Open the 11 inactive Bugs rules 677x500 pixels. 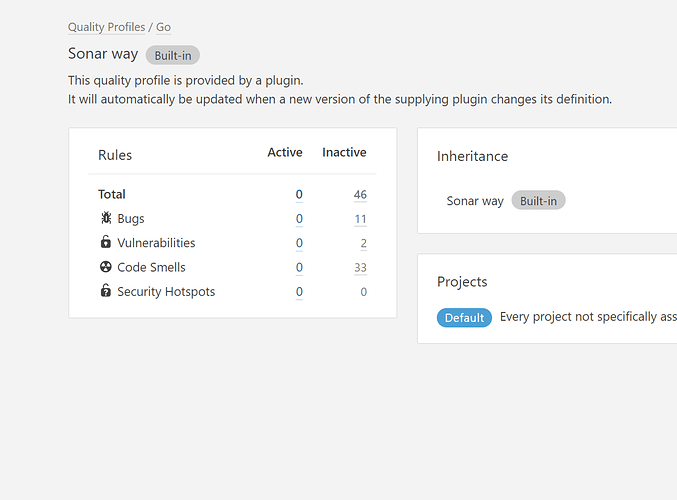click(x=360, y=219)
